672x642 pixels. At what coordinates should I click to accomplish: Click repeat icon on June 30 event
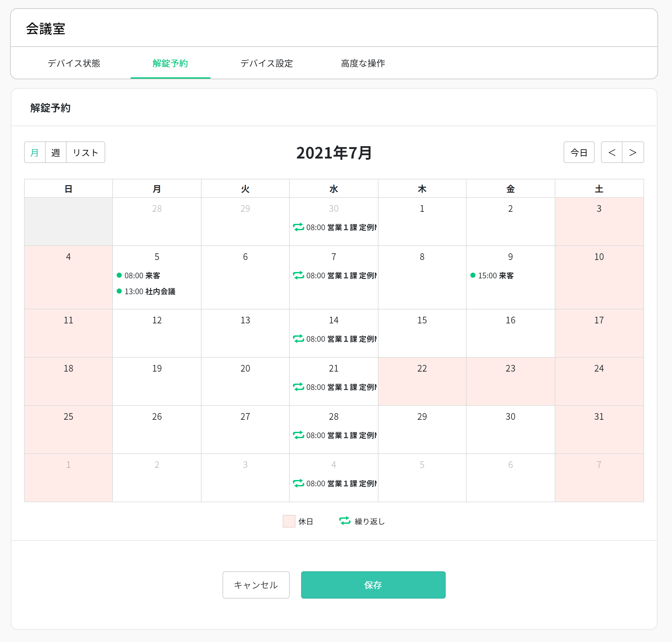[x=298, y=227]
